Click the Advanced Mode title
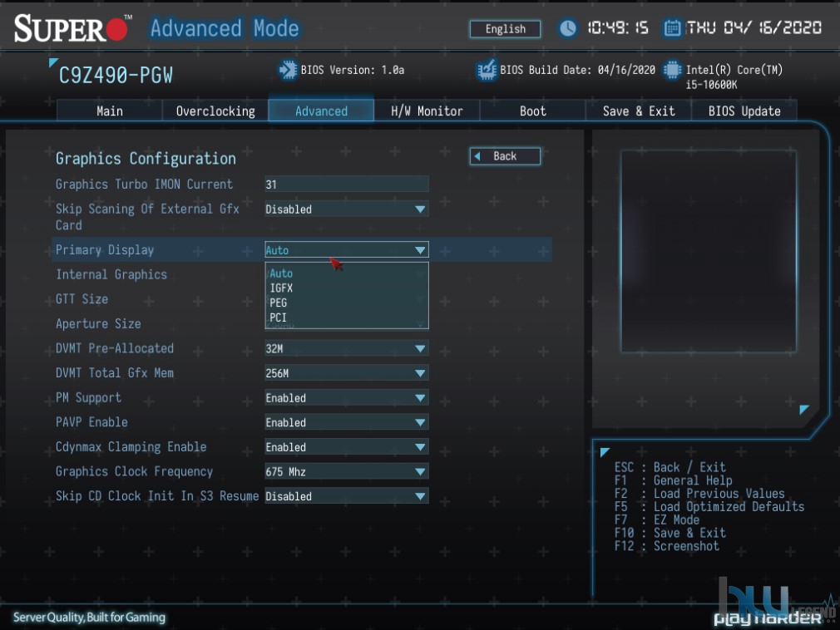 (225, 28)
